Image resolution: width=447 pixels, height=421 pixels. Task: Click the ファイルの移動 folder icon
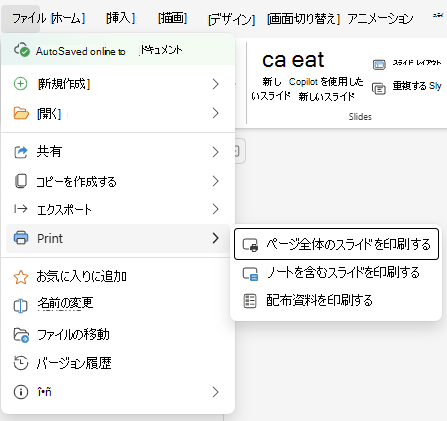(21, 335)
